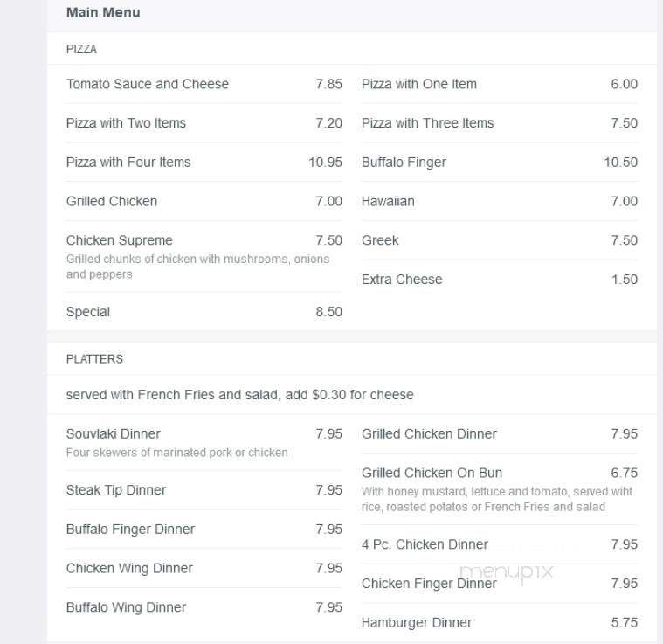The height and width of the screenshot is (644, 663).
Task: Choose the Special pizza item
Action: (88, 312)
